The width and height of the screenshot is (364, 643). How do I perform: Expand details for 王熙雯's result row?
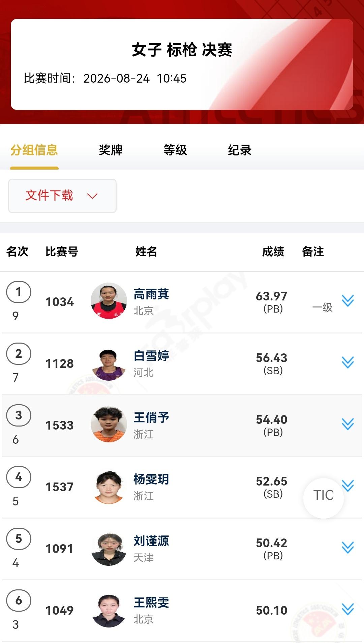tap(347, 609)
